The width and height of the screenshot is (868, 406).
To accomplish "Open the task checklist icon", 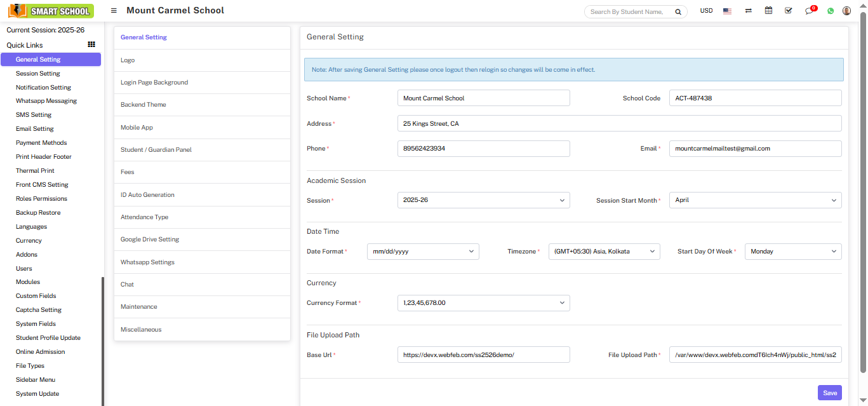I will (x=789, y=11).
